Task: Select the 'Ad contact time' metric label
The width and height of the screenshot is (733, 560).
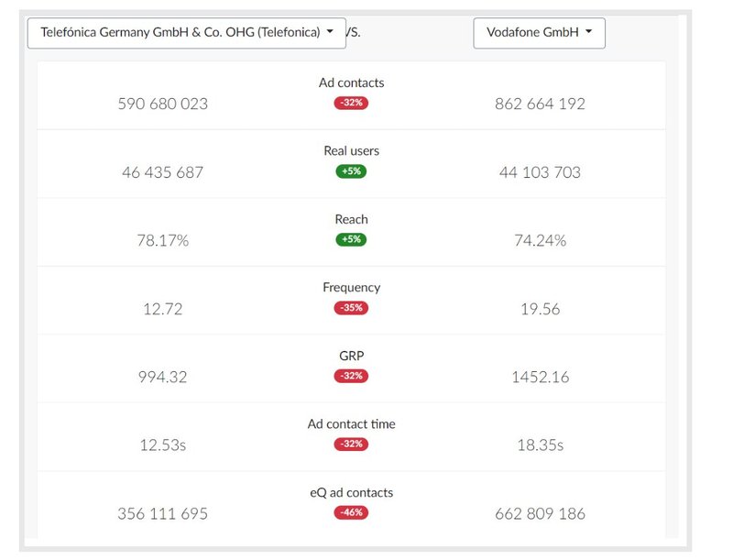Action: (x=352, y=424)
